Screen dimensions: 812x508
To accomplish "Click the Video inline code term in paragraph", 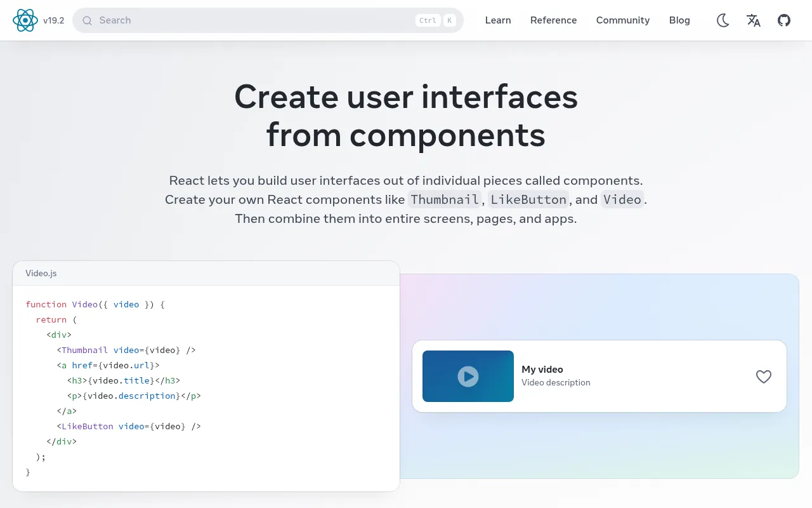I will pos(622,199).
